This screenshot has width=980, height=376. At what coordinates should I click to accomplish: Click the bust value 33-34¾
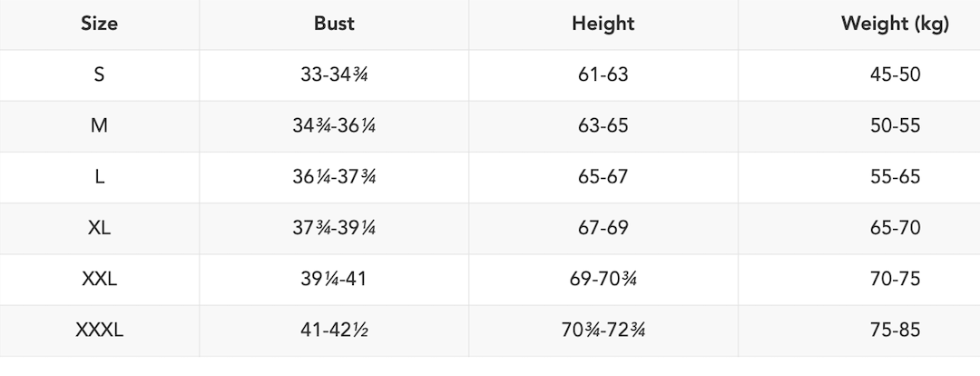334,75
